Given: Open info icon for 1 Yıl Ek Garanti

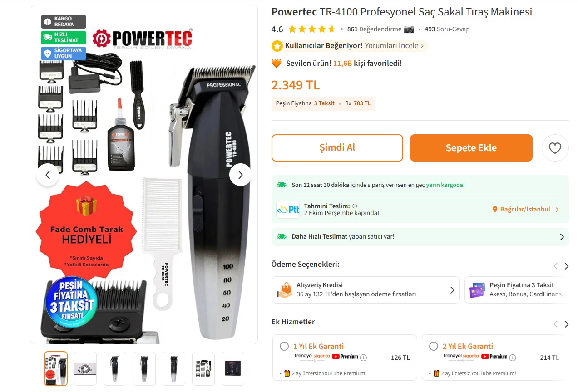Looking at the screenshot, I should (363, 358).
